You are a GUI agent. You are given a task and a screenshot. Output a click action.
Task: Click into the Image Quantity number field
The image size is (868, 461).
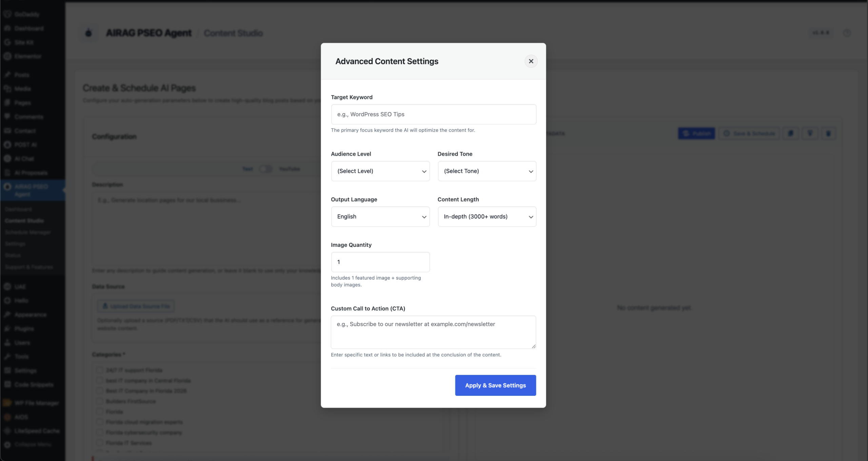(x=380, y=262)
